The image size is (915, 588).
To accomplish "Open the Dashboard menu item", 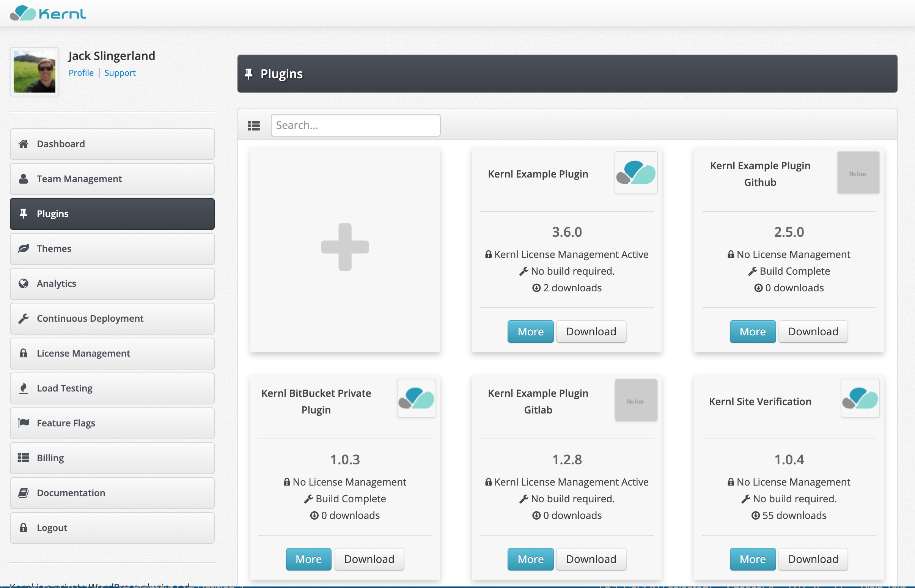I will point(112,144).
